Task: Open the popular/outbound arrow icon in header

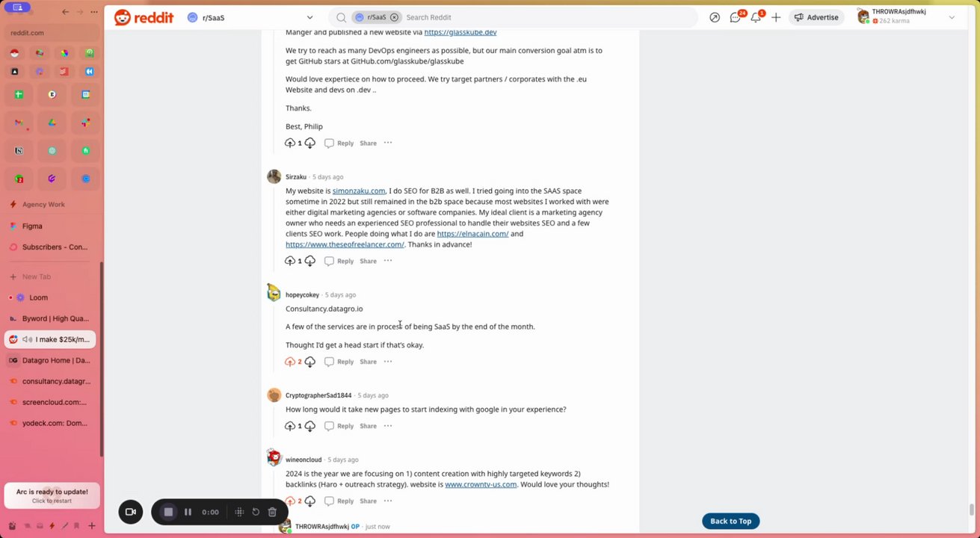Action: click(715, 17)
